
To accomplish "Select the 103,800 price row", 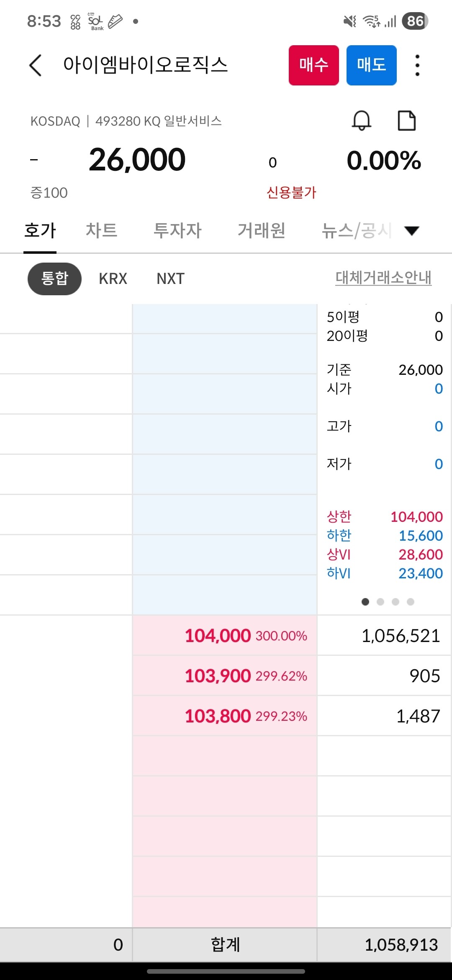I will click(225, 716).
